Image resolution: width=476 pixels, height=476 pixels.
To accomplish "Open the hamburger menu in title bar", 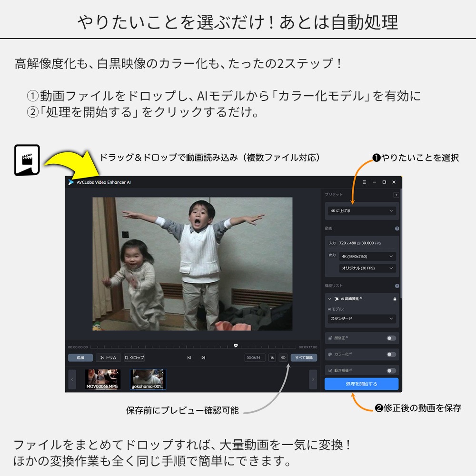I will point(364,182).
